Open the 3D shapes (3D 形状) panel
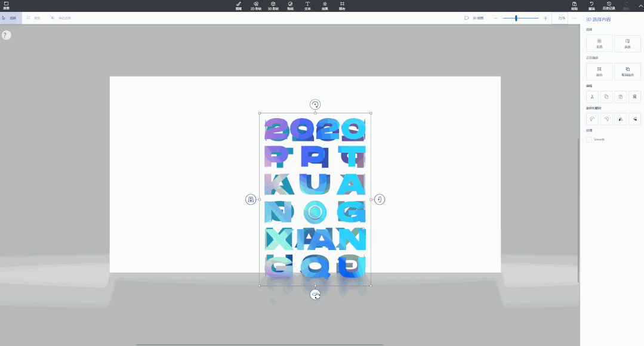644x346 pixels. 273,6
